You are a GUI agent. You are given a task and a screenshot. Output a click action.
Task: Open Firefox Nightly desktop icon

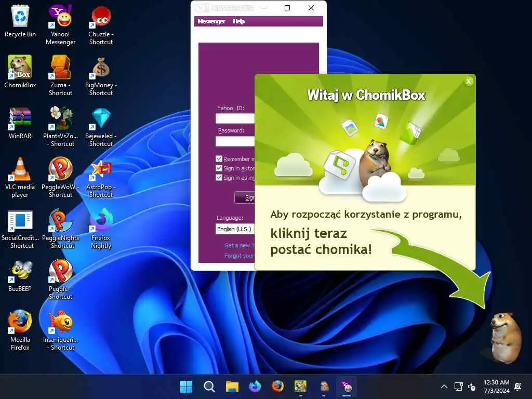coord(101,228)
